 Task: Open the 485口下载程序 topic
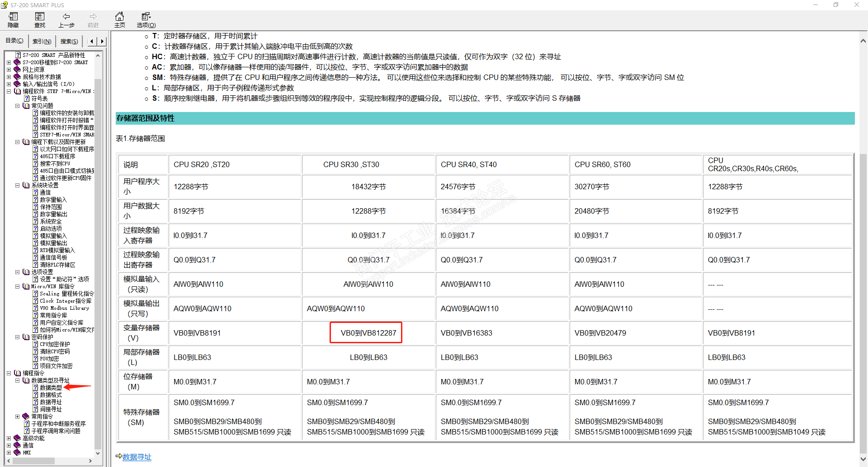point(57,156)
